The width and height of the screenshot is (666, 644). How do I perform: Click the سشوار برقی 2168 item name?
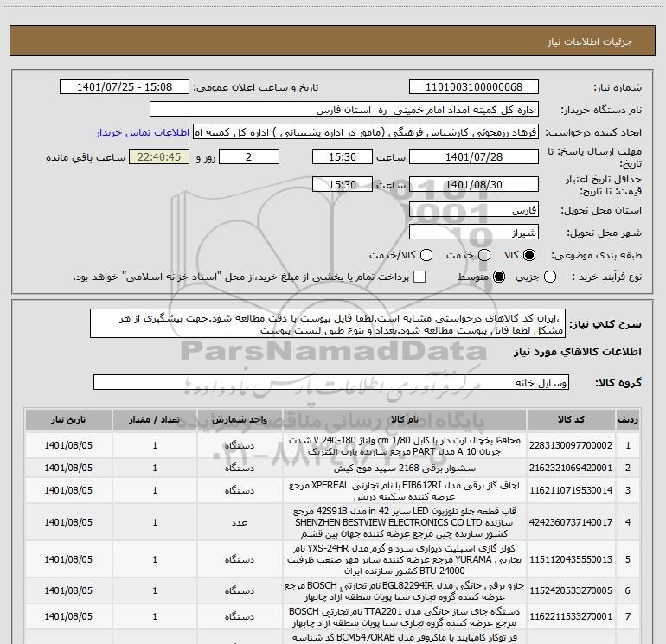point(405,468)
